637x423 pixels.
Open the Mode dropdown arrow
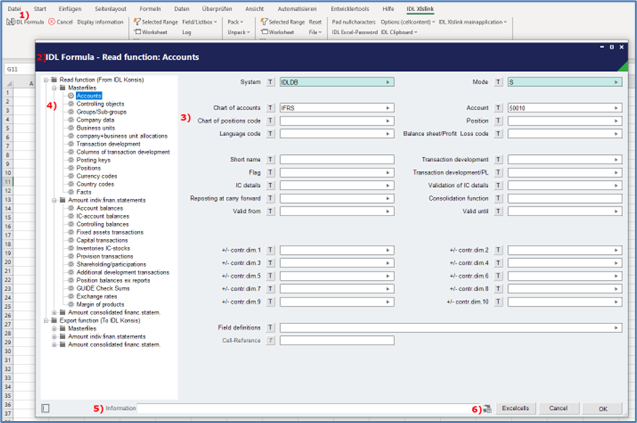[616, 82]
